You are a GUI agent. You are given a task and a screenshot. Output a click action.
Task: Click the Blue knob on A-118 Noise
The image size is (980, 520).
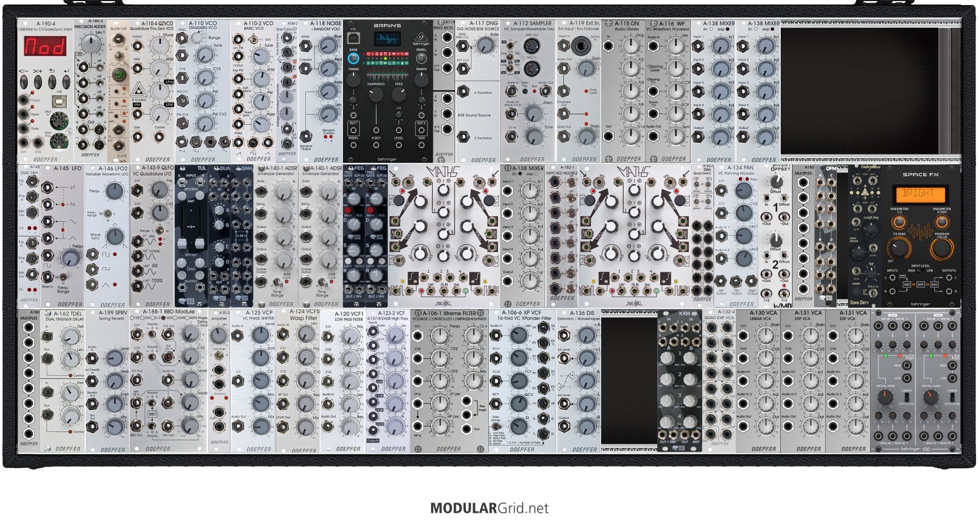pos(328,47)
